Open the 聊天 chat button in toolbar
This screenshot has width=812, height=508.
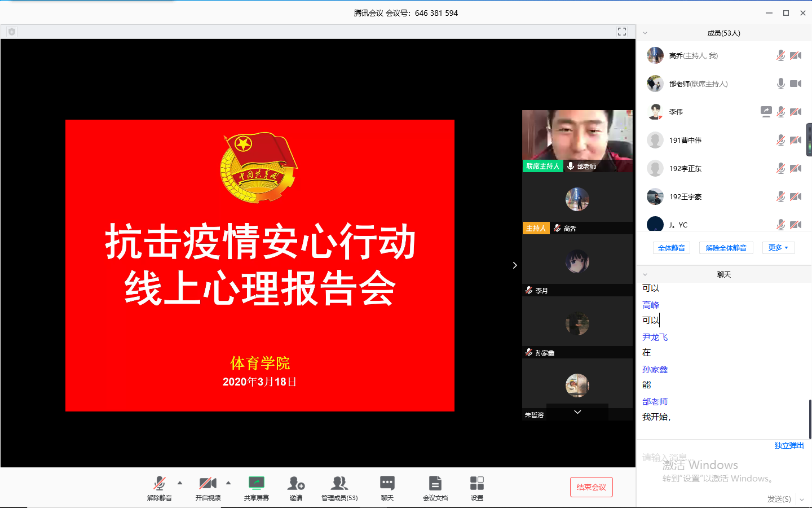387,488
